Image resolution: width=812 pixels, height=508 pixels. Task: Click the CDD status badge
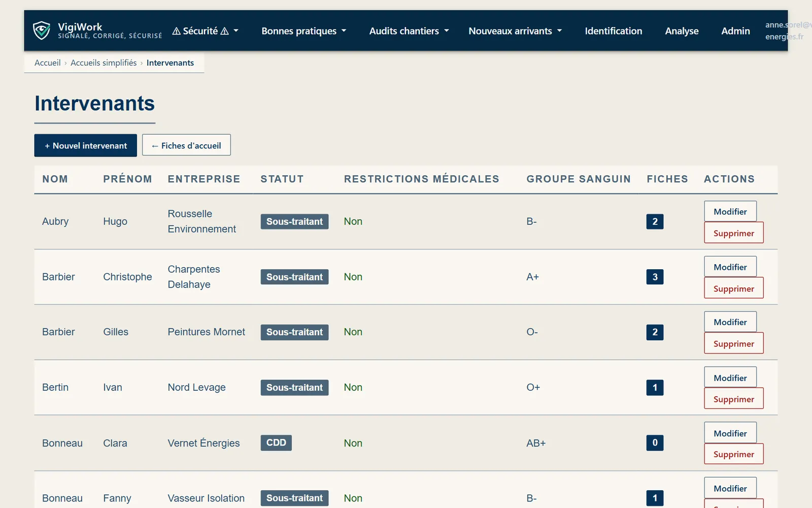pos(276,442)
